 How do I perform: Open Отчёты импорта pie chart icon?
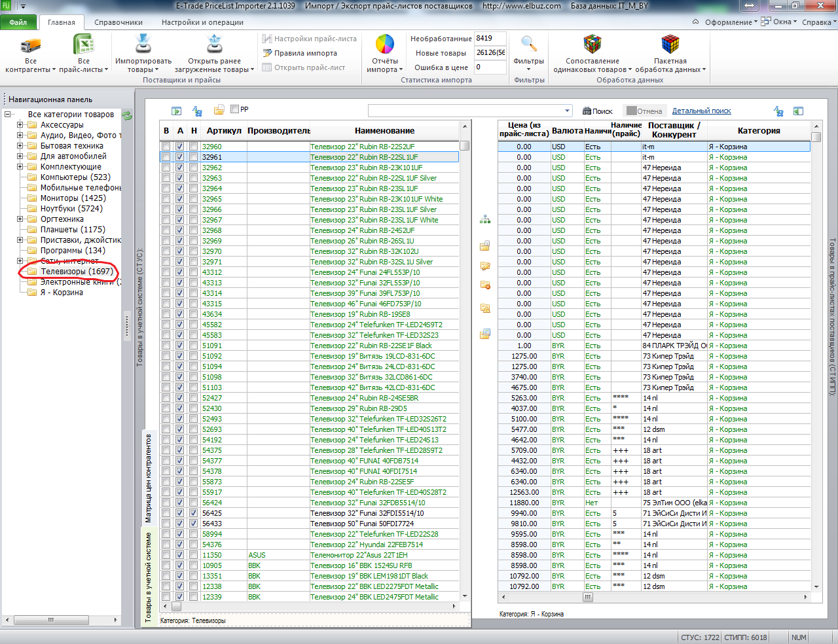pyautogui.click(x=385, y=45)
